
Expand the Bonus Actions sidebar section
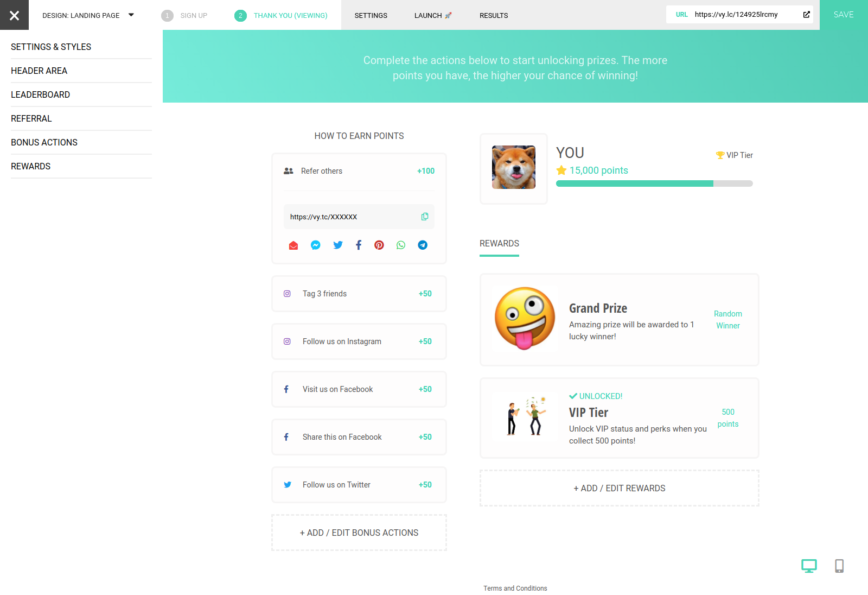tap(44, 143)
